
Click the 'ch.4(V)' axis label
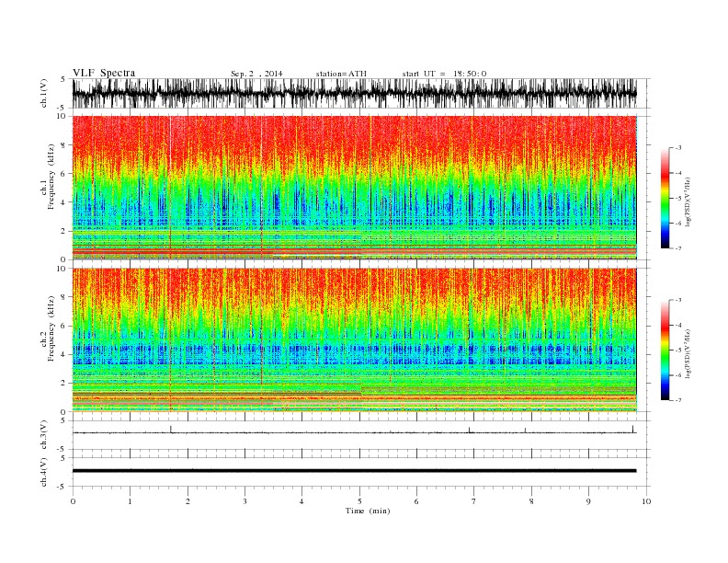[44, 472]
